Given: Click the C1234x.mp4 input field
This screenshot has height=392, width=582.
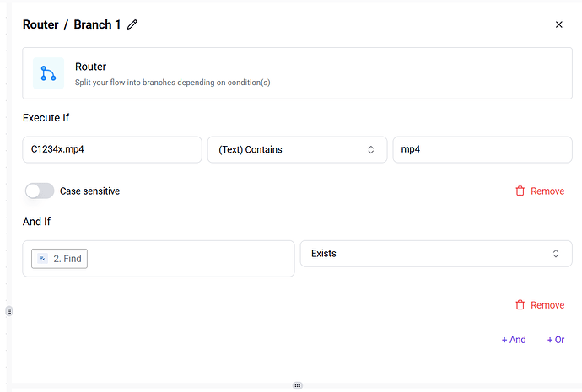Looking at the screenshot, I should [112, 149].
